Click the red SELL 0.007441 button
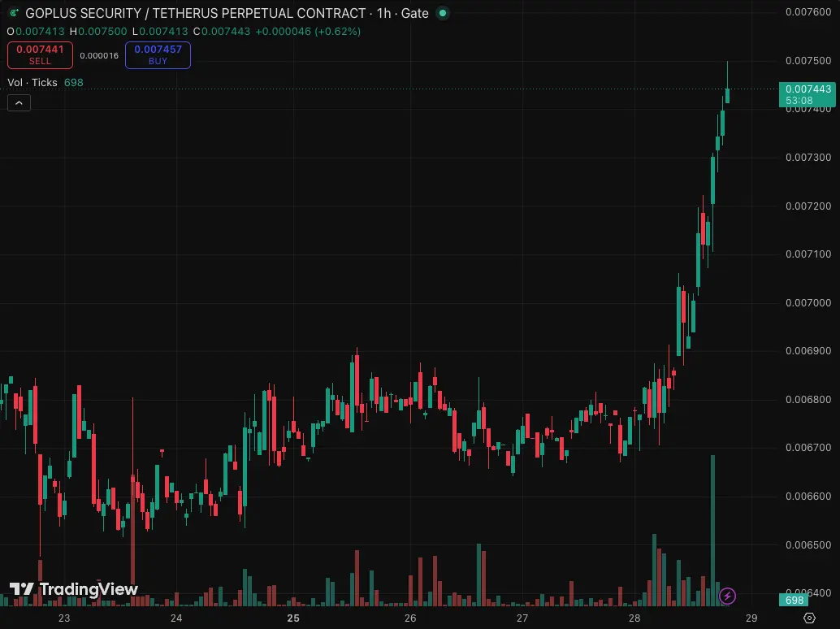 pos(40,55)
